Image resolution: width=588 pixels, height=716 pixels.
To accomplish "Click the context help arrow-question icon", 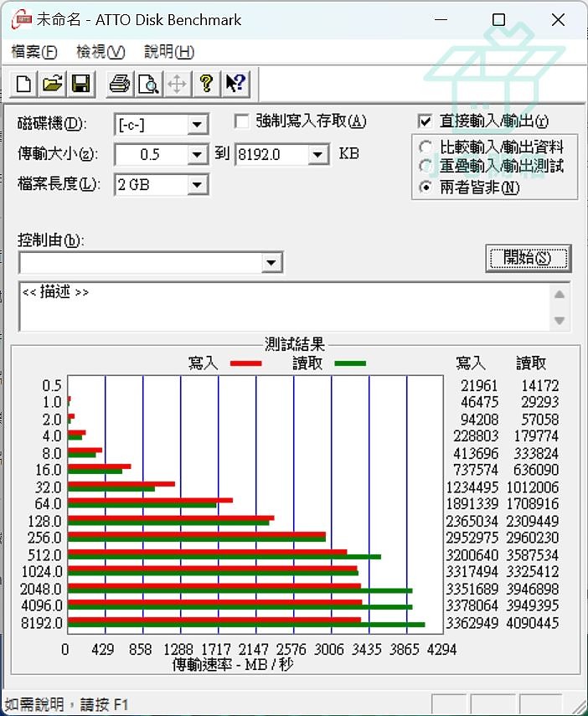I will coord(235,84).
